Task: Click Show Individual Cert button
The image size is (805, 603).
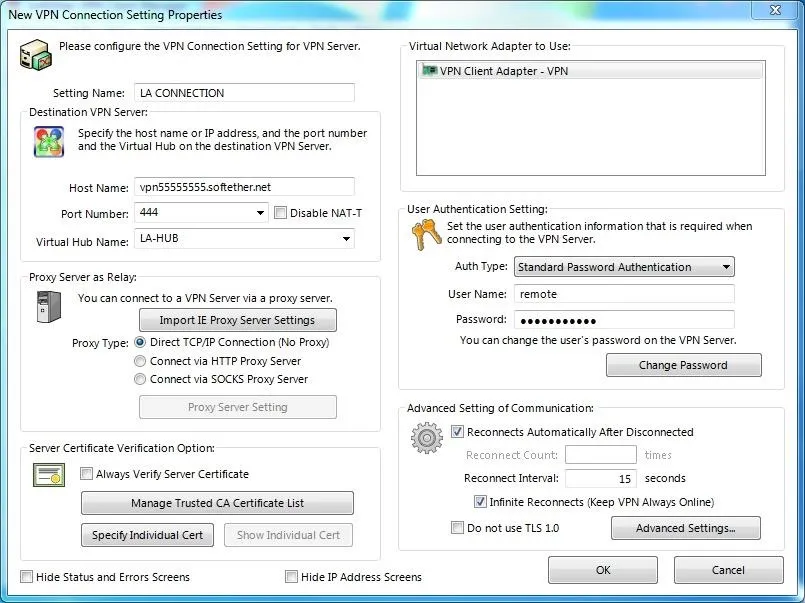Action: (288, 535)
